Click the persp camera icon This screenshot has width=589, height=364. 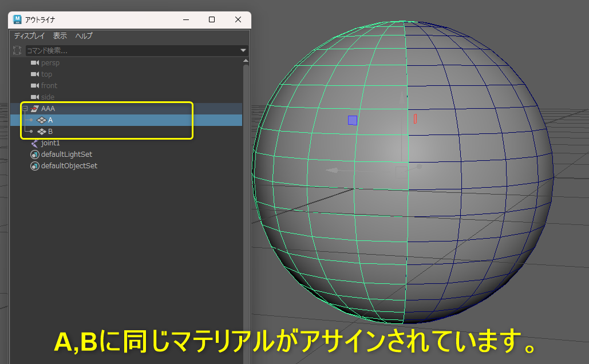[x=34, y=63]
